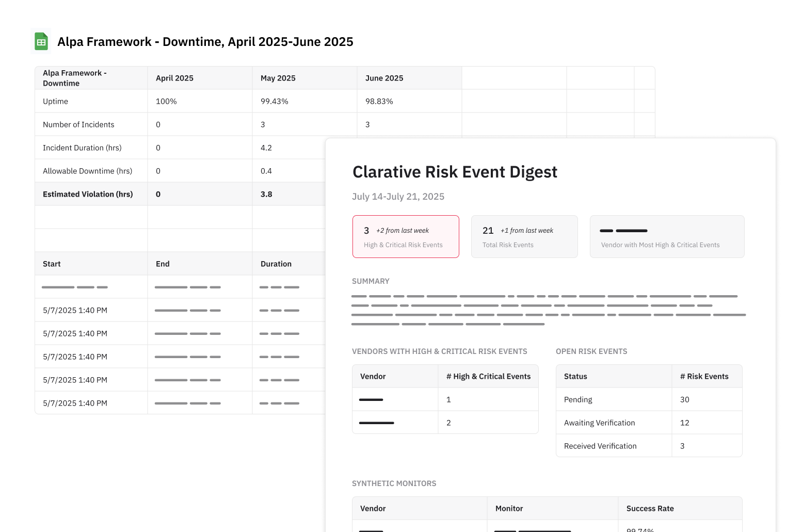This screenshot has height=532, width=803.
Task: Select the Awaiting Verification status row
Action: pos(649,423)
